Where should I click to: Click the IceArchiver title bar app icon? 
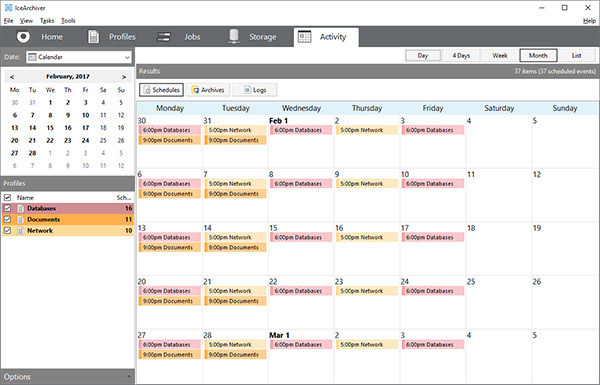point(8,8)
